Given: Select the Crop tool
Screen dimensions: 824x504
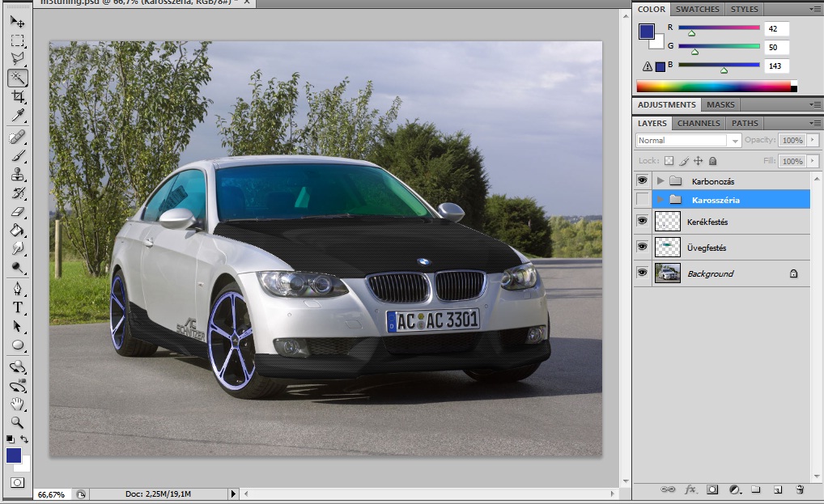Looking at the screenshot, I should coord(17,97).
